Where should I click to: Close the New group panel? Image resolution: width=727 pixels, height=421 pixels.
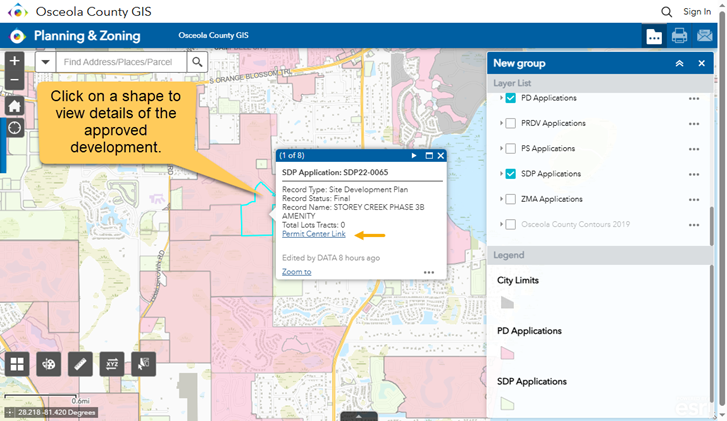pyautogui.click(x=701, y=64)
